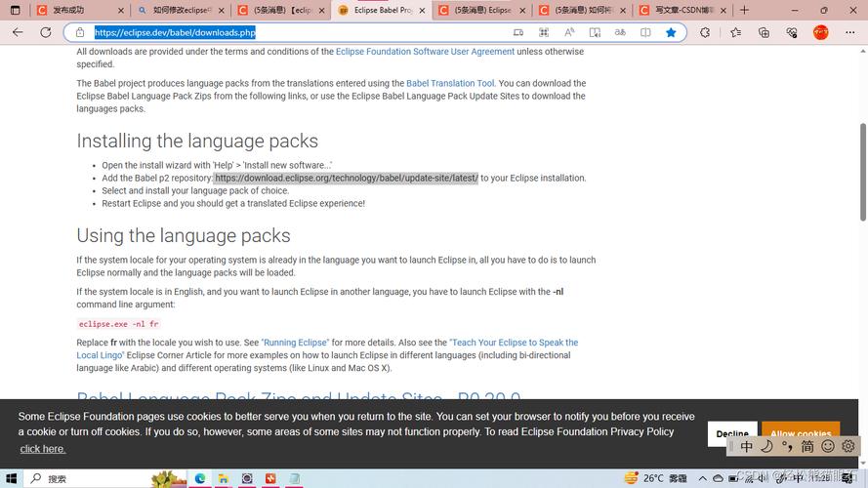This screenshot has width=868, height=488.
Task: Activate the Read aloud icon
Action: 569,32
